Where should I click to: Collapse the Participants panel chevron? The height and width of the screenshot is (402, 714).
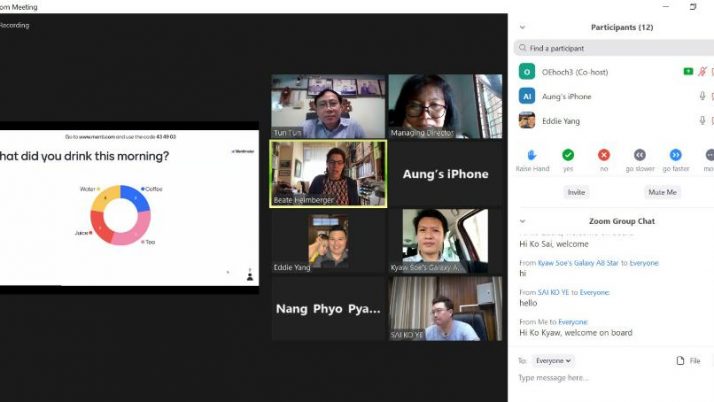click(x=522, y=27)
